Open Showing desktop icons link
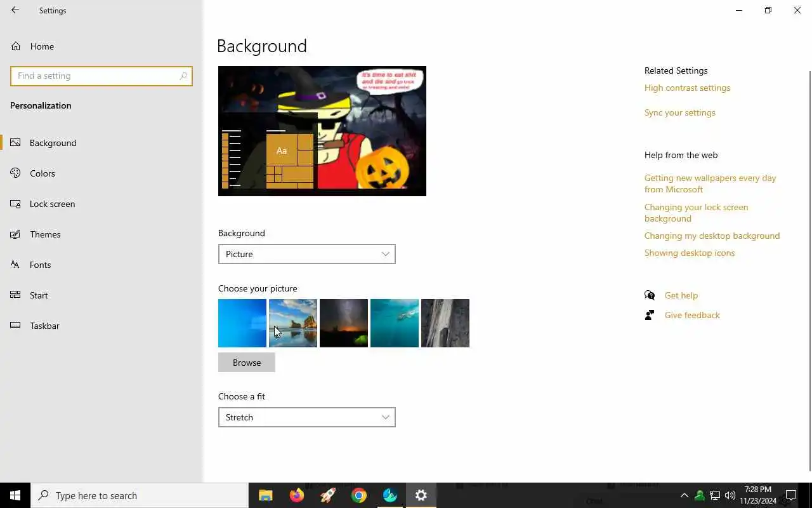Screen dimensions: 812x508 point(690,253)
